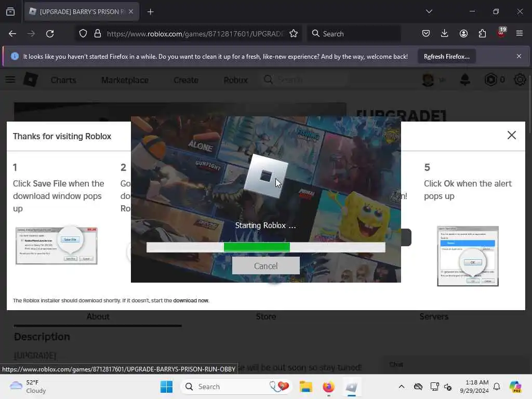Click the extension icon with badge 19
Viewport: 532px width, 399px height.
pyautogui.click(x=501, y=33)
